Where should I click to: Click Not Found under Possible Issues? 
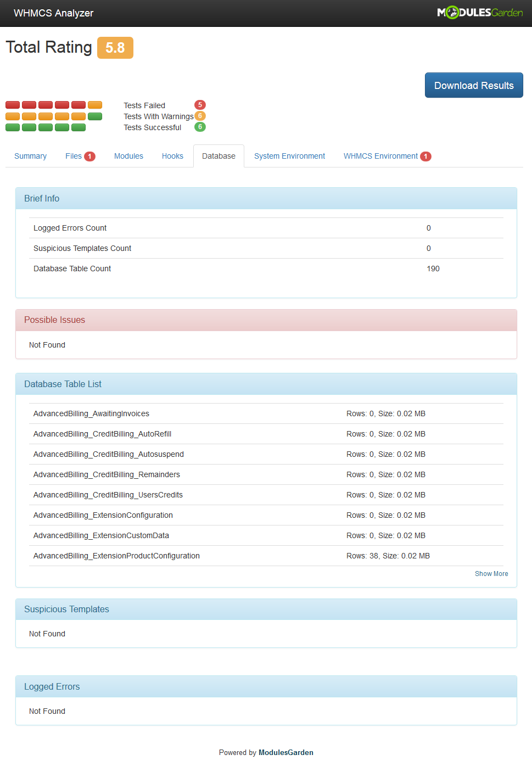47,345
